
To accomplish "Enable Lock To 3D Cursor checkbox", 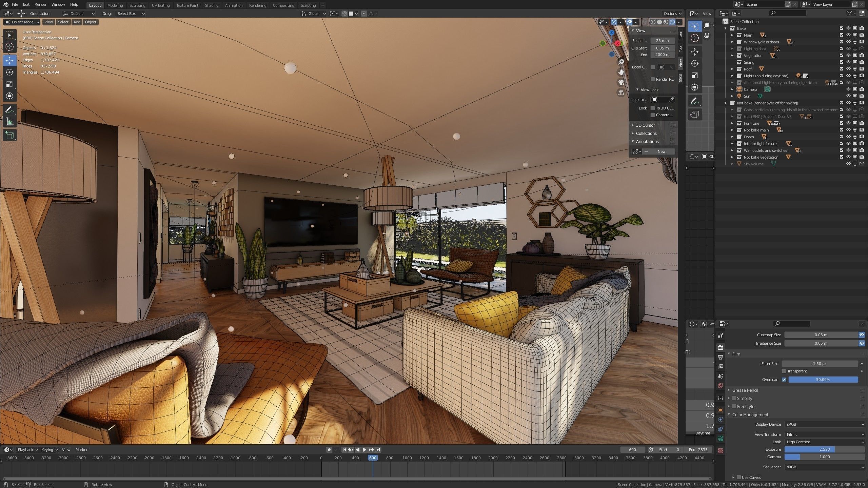I will (652, 108).
